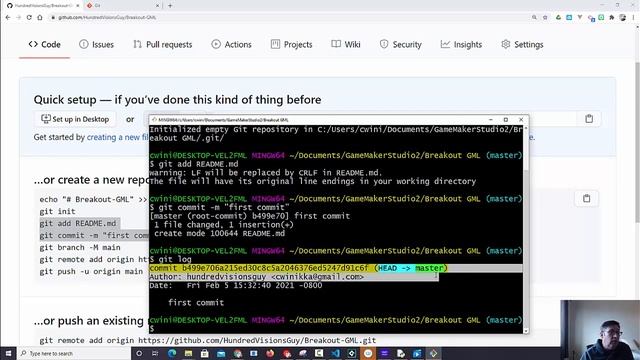
Task: Open the Pull requests tab
Action: click(162, 44)
